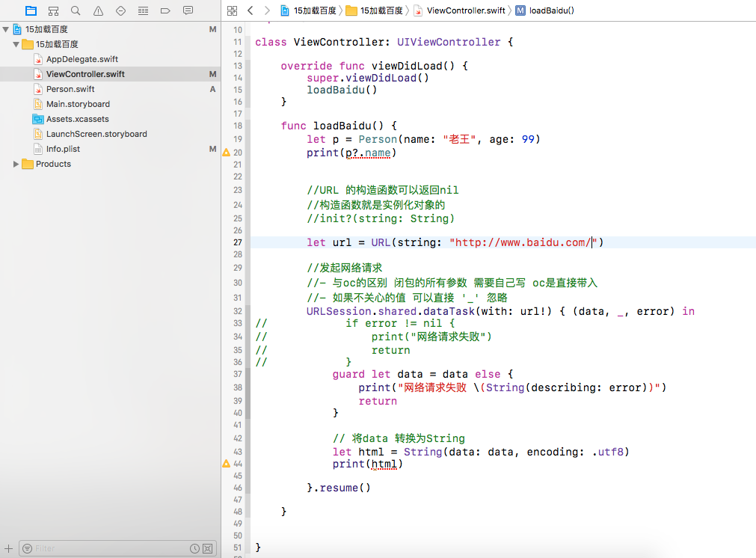Open the loadBaidu() method breadcrumb
This screenshot has height=558, width=756.
tap(545, 10)
